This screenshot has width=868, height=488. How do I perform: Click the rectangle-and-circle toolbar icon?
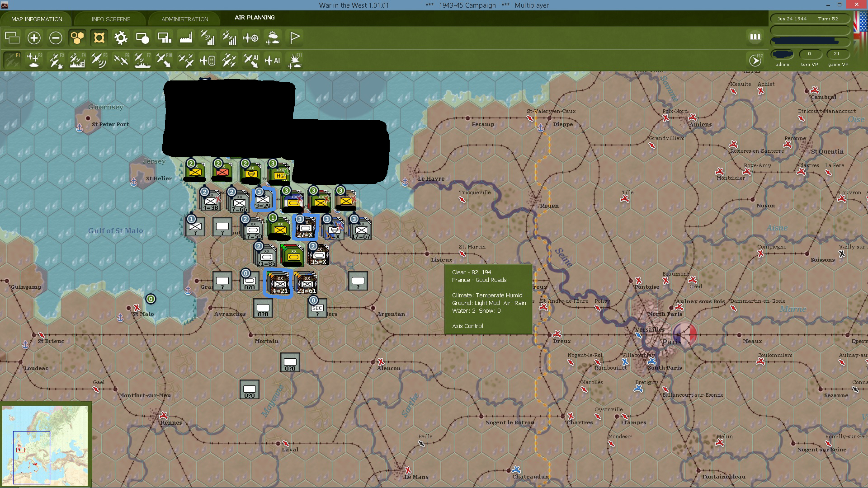[x=142, y=38]
